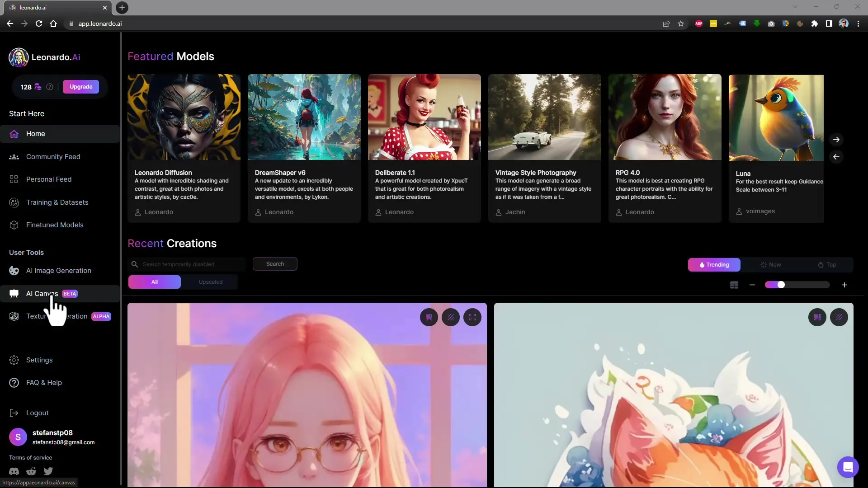Click the Finetuned Models icon

[14, 225]
